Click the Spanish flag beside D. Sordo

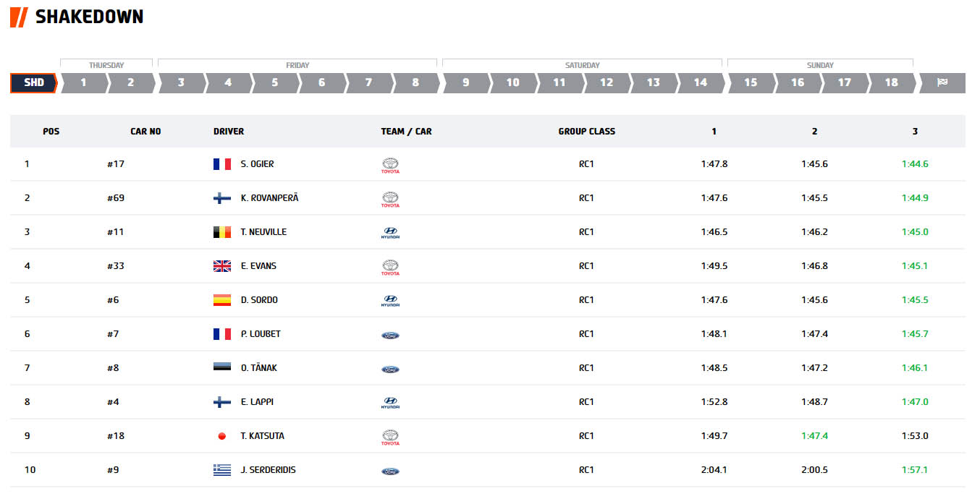coord(222,300)
